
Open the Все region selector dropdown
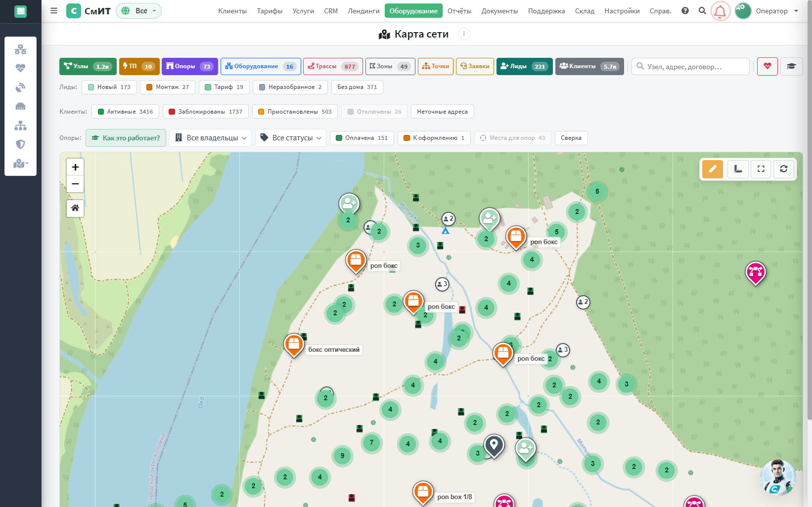[139, 11]
